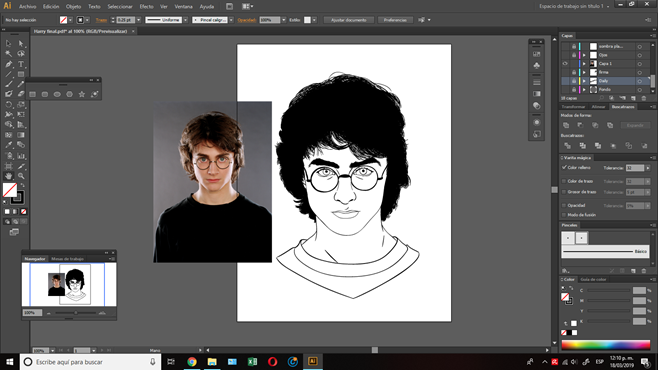Switch to the Alinear tab
This screenshot has width=658, height=370.
coord(598,107)
